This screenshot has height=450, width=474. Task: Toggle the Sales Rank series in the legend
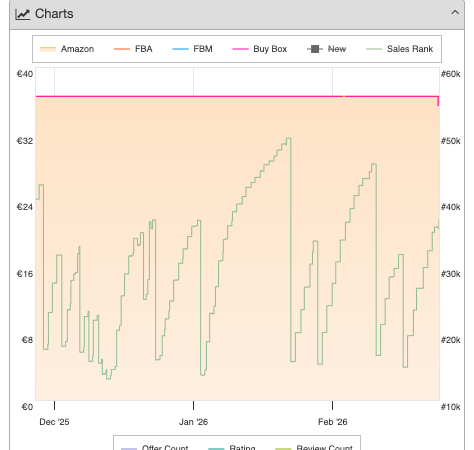pyautogui.click(x=399, y=49)
